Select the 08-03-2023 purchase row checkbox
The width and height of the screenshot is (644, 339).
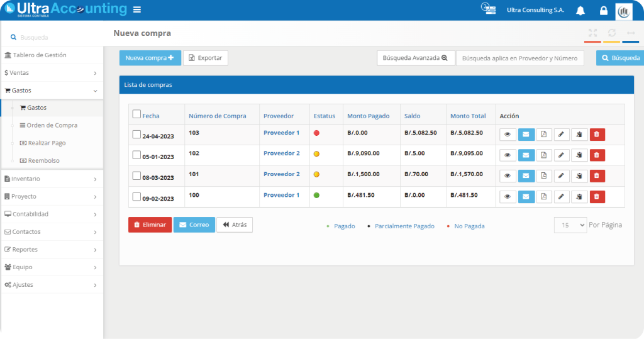(136, 176)
